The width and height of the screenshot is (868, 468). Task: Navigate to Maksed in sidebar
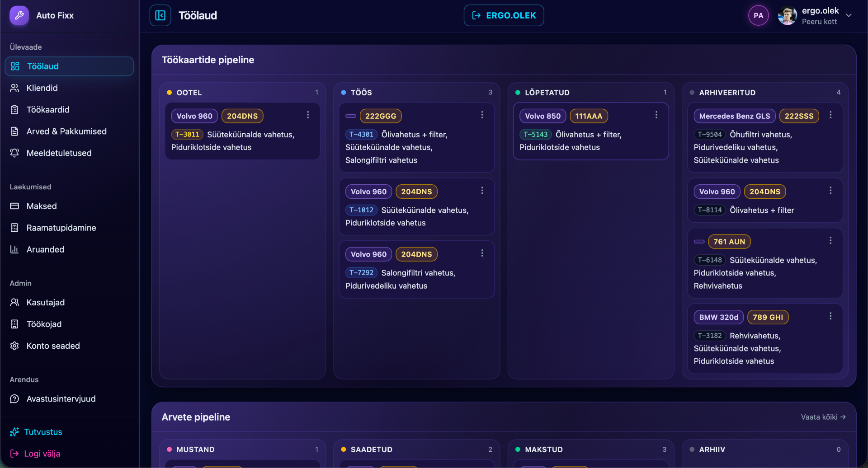point(69,206)
